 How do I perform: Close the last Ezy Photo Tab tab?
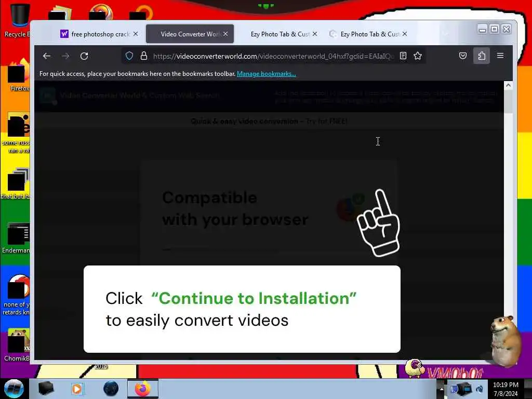pos(405,34)
